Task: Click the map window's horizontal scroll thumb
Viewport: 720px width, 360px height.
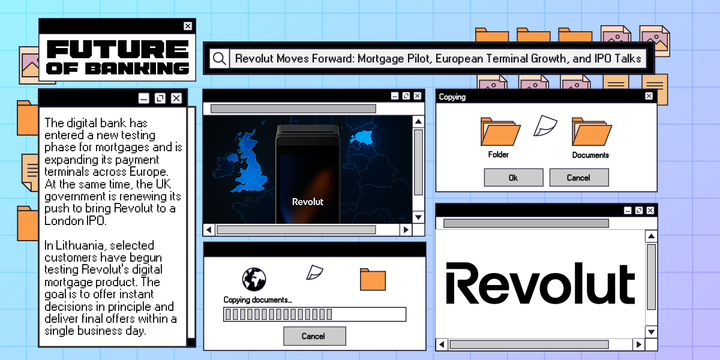Action: pyautogui.click(x=296, y=230)
